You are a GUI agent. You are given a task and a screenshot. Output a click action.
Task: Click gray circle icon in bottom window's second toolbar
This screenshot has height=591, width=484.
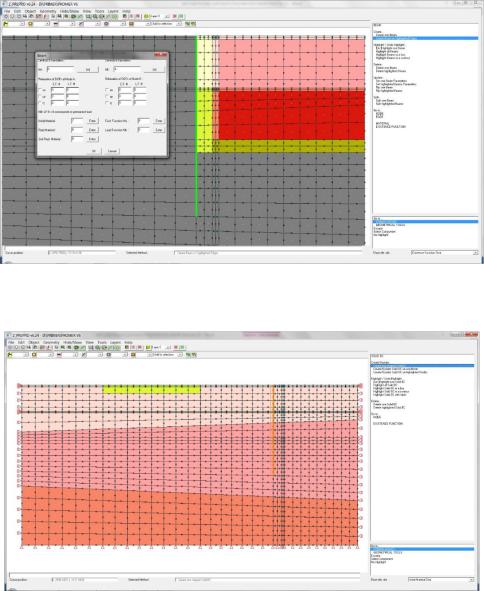tap(109, 355)
